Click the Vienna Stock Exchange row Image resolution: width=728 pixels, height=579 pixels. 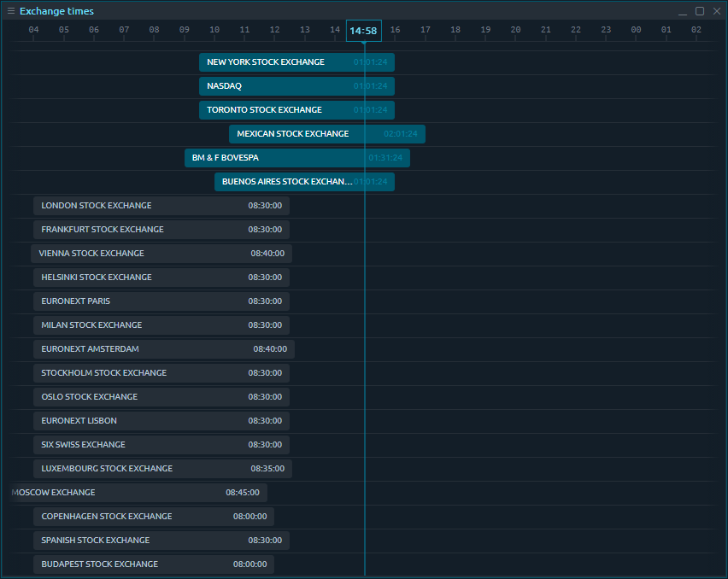point(161,254)
